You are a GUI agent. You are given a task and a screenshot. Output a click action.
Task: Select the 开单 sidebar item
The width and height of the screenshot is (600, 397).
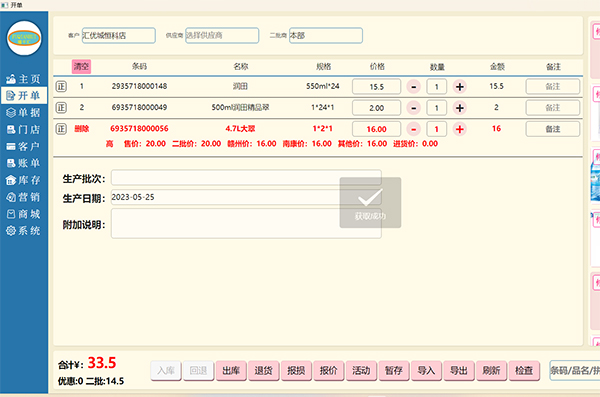click(24, 95)
